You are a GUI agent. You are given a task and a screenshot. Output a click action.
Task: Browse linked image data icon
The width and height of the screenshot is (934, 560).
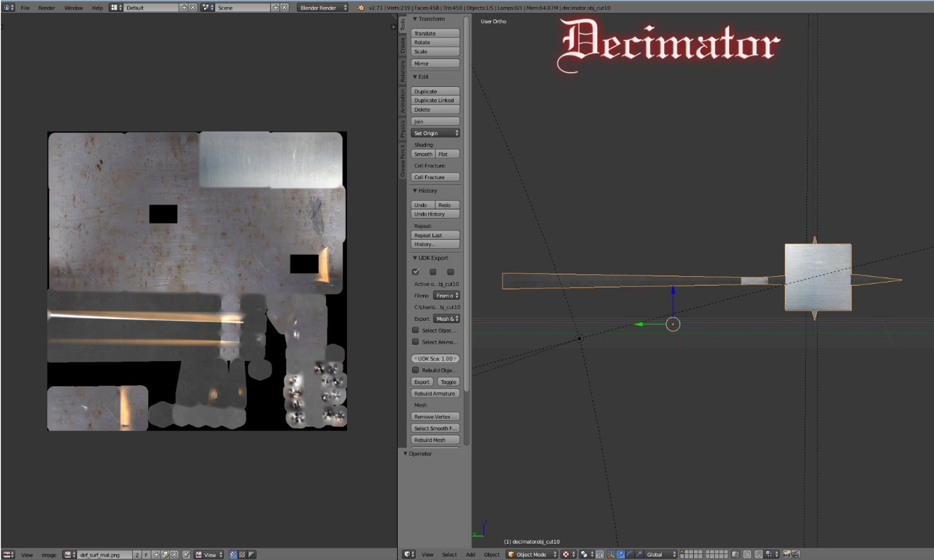click(x=70, y=554)
